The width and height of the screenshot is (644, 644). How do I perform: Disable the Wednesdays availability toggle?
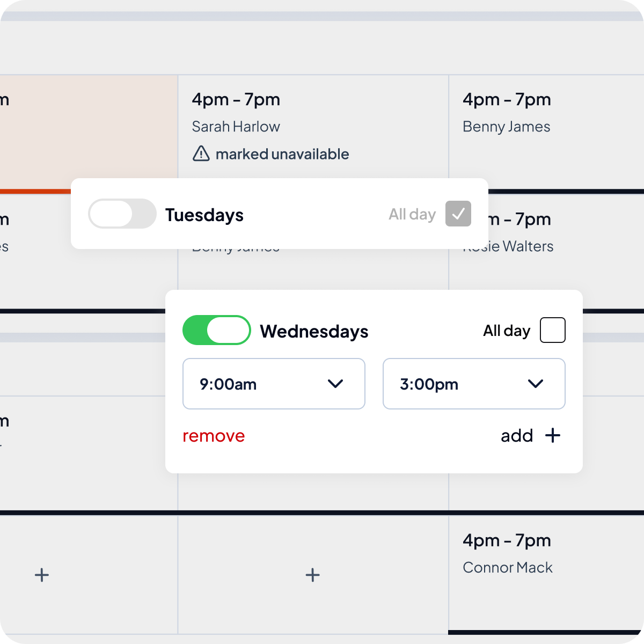click(216, 330)
